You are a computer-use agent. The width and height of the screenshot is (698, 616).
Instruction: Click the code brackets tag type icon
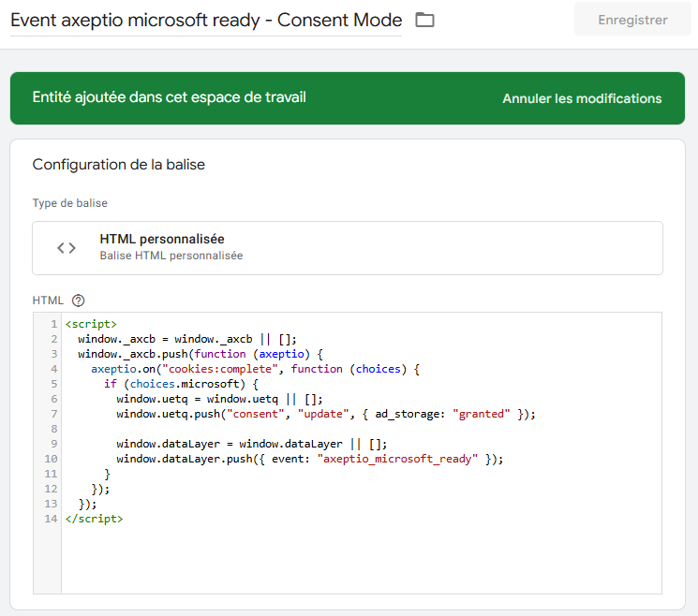(x=67, y=248)
